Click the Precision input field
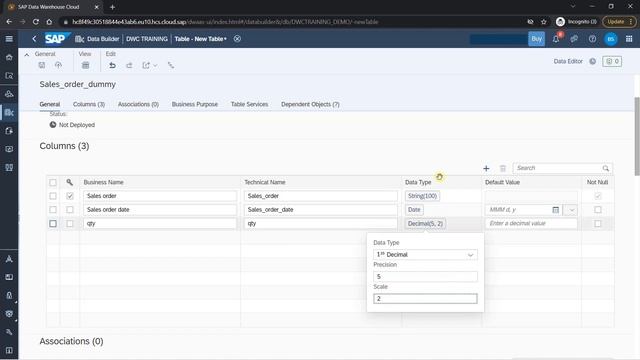The height and width of the screenshot is (360, 640). 425,277
